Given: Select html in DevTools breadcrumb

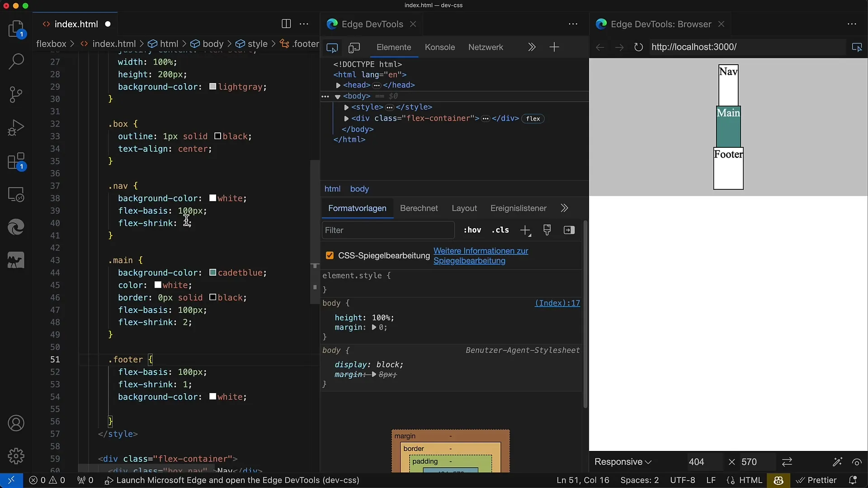Looking at the screenshot, I should point(332,189).
